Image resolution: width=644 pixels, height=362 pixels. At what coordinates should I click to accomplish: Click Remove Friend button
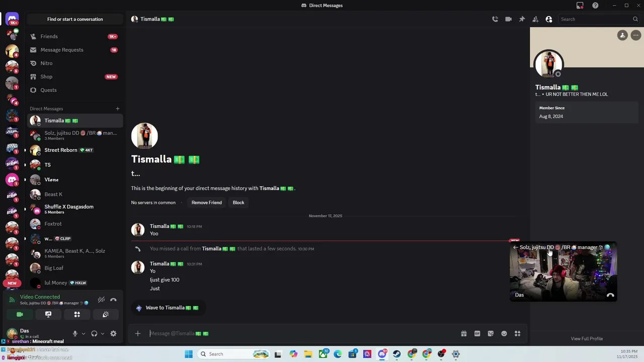point(206,203)
